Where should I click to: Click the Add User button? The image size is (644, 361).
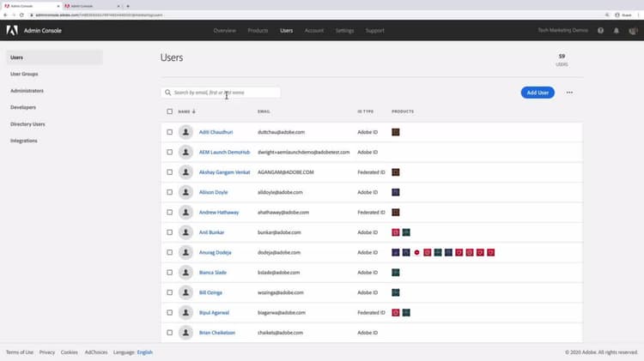pyautogui.click(x=538, y=93)
